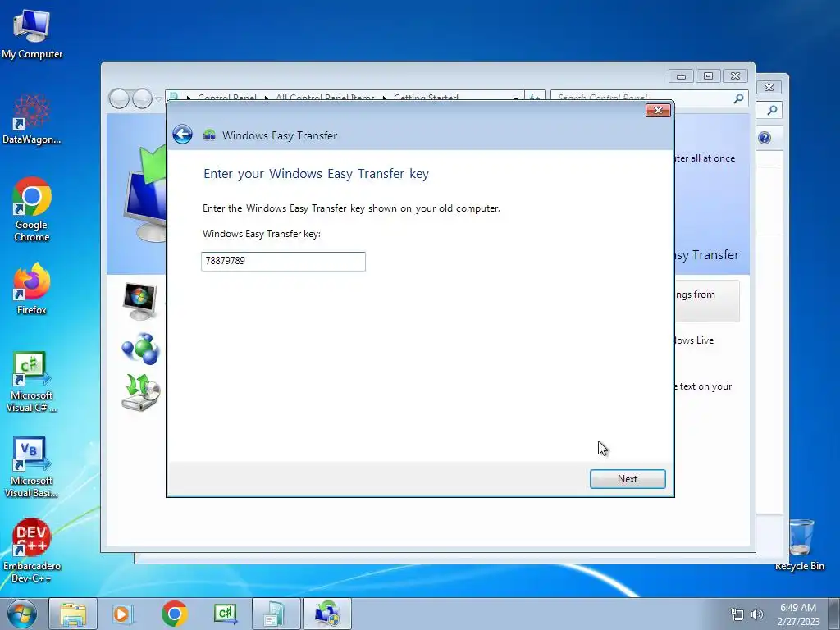
Task: Click the refresh button beside address bar
Action: 534,98
